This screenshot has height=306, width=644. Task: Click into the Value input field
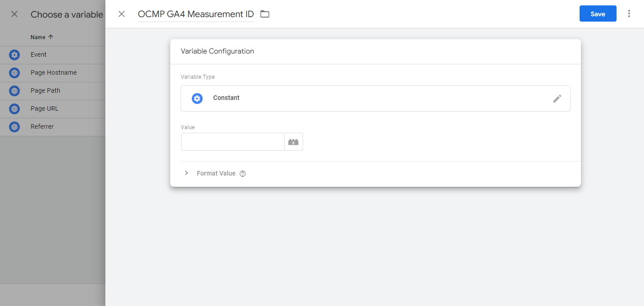233,142
